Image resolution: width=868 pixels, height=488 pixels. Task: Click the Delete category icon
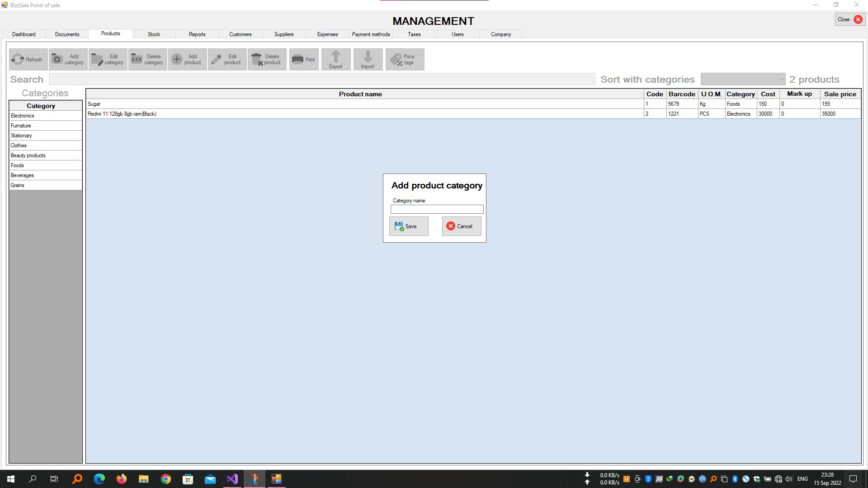[137, 59]
